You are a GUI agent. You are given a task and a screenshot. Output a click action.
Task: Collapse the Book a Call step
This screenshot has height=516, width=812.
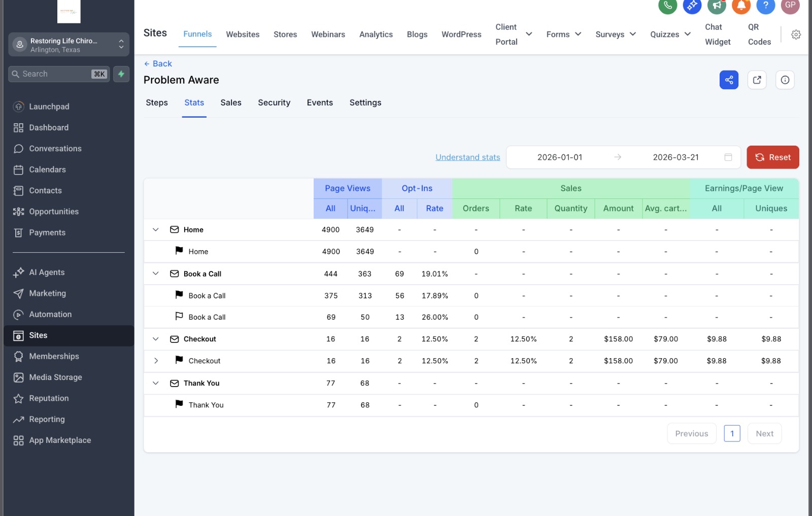coord(156,273)
